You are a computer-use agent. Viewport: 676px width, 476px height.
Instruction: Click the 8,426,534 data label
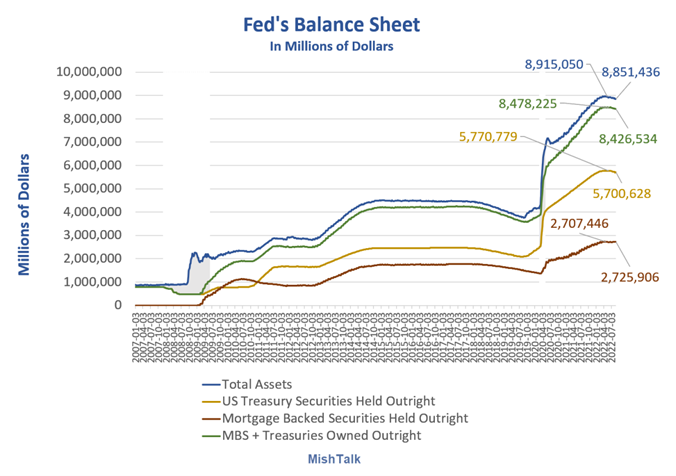click(x=628, y=139)
